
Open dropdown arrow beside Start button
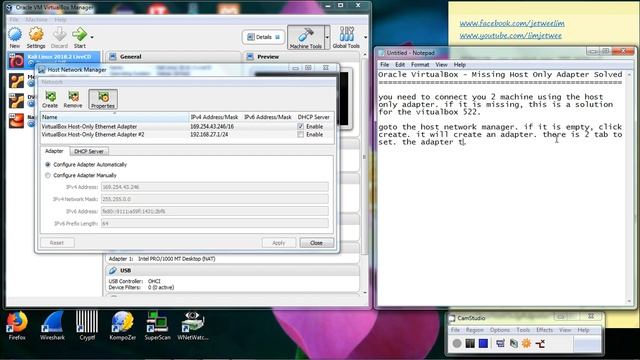(x=92, y=37)
